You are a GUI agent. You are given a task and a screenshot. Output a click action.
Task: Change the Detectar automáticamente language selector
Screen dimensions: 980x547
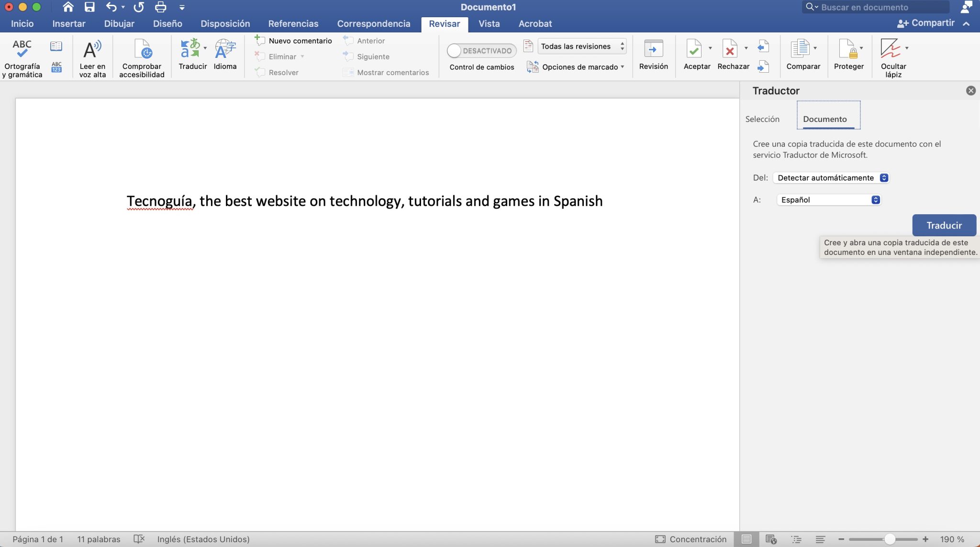click(x=830, y=177)
